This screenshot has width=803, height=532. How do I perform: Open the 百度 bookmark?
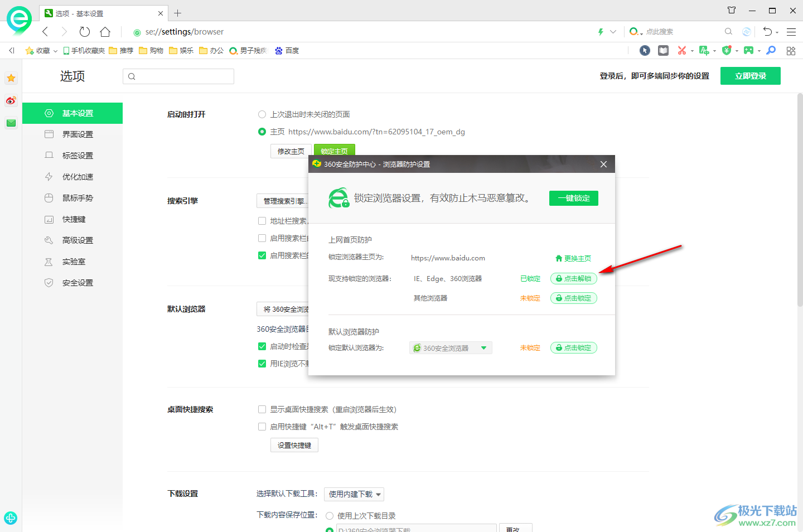[x=287, y=51]
